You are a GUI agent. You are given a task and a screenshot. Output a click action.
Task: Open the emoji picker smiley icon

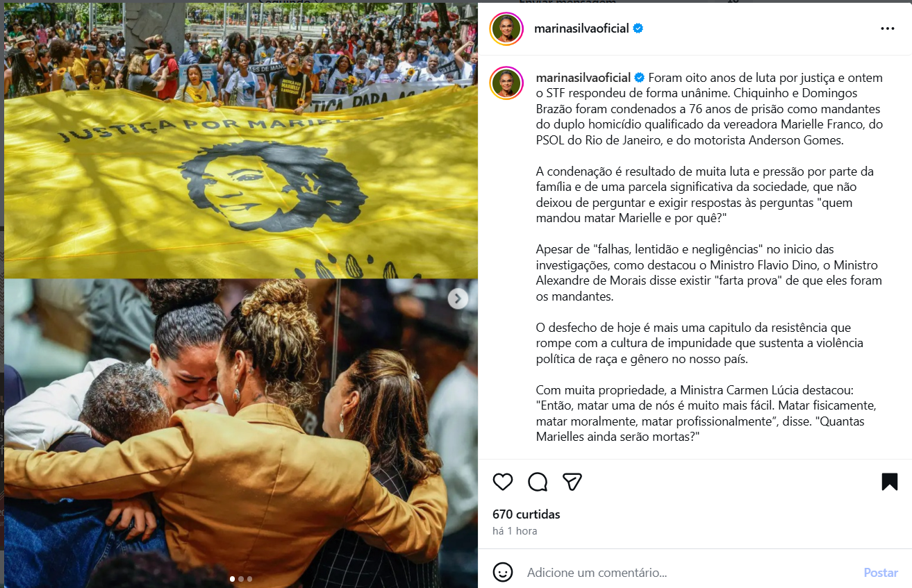tap(503, 572)
